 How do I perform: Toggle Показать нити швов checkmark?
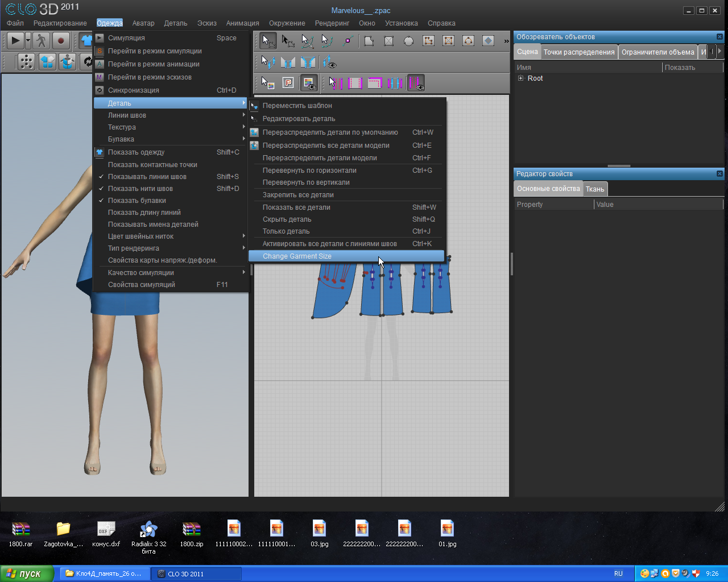pos(140,189)
